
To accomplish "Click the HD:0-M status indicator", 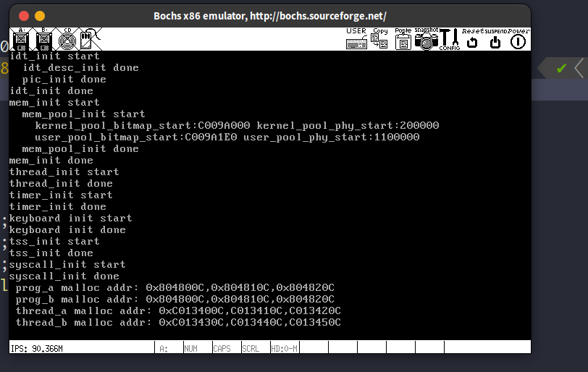I will coord(285,348).
